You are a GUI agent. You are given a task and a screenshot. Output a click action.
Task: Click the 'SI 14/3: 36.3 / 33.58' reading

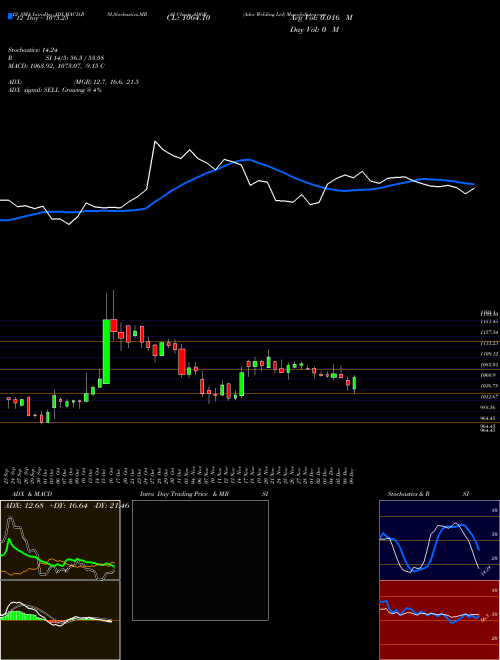[75, 58]
